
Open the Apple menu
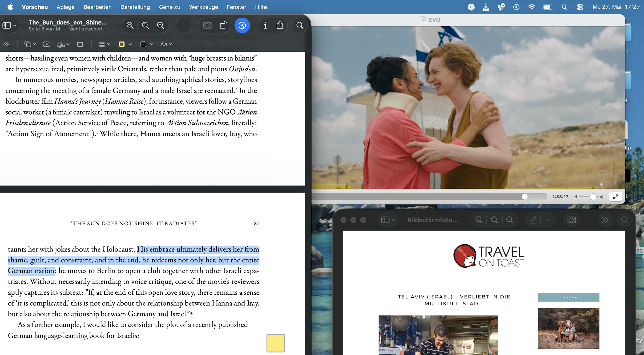[10, 7]
